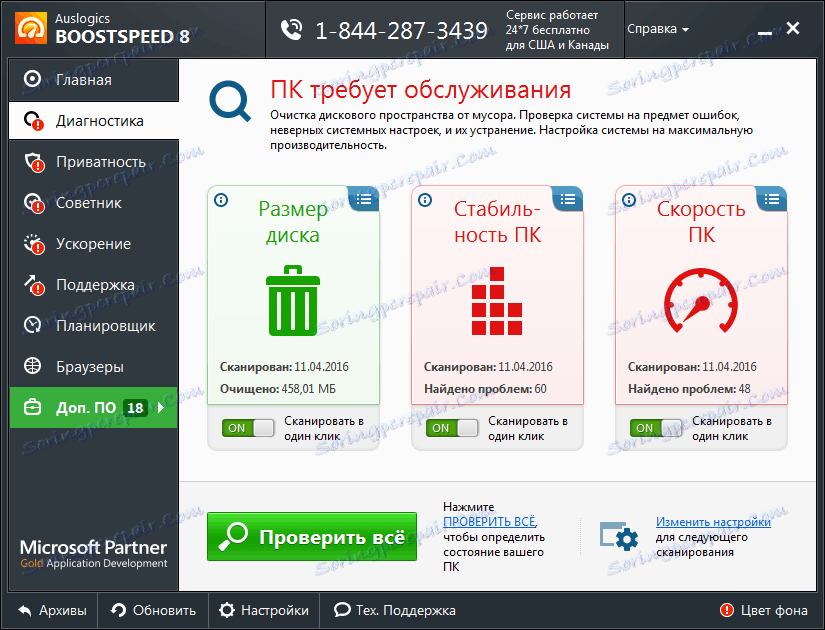The image size is (825, 630).
Task: Click 'Очищено: 458,01 МБ' text
Action: (278, 389)
